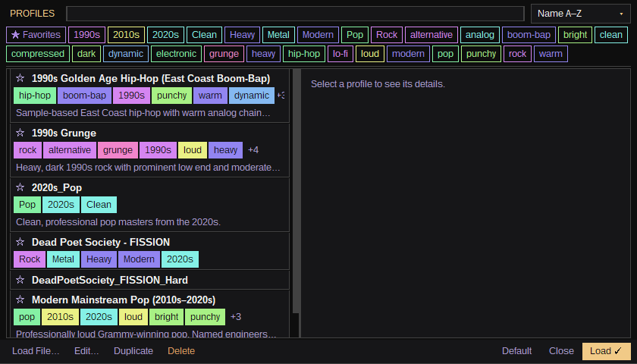Click the Default button
This screenshot has width=637, height=364.
(516, 351)
